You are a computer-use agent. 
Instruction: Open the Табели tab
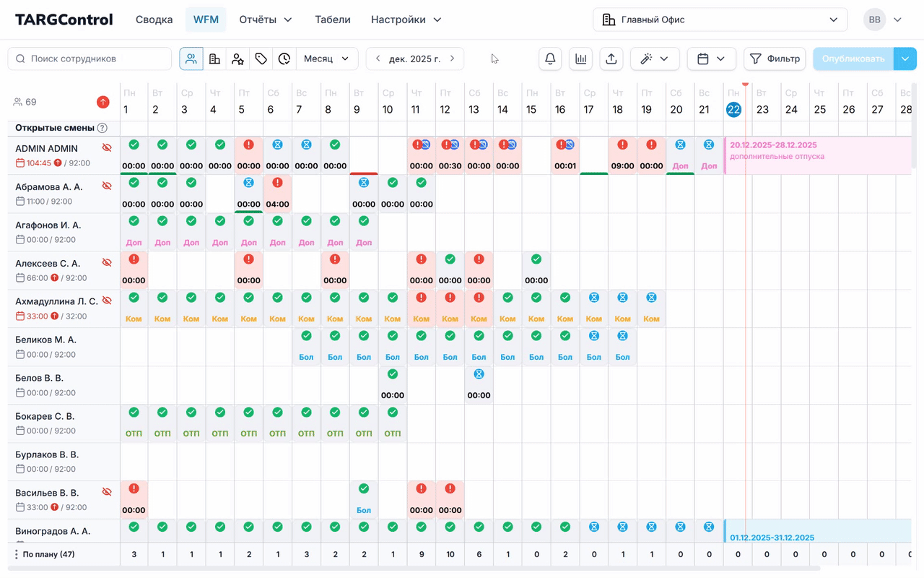[x=332, y=20]
